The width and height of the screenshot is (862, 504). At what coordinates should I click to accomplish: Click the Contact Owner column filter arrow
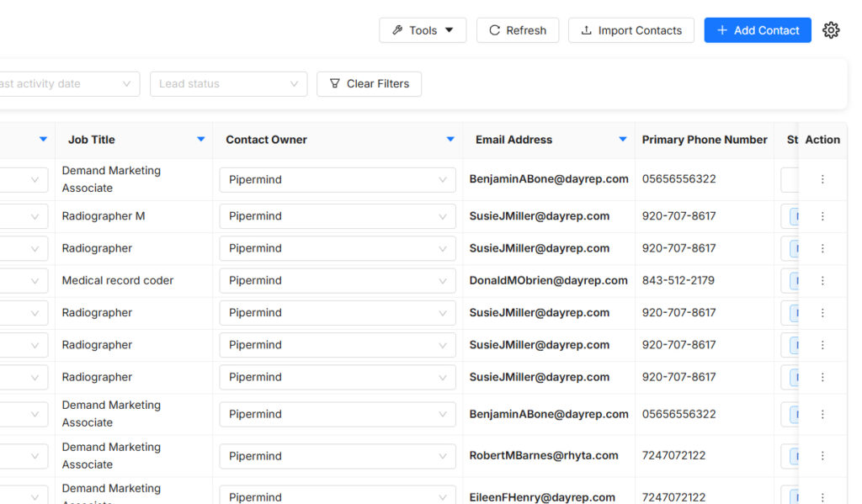click(x=450, y=140)
